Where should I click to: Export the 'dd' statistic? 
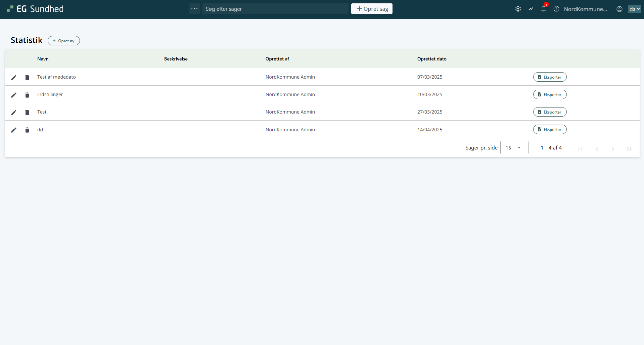550,130
